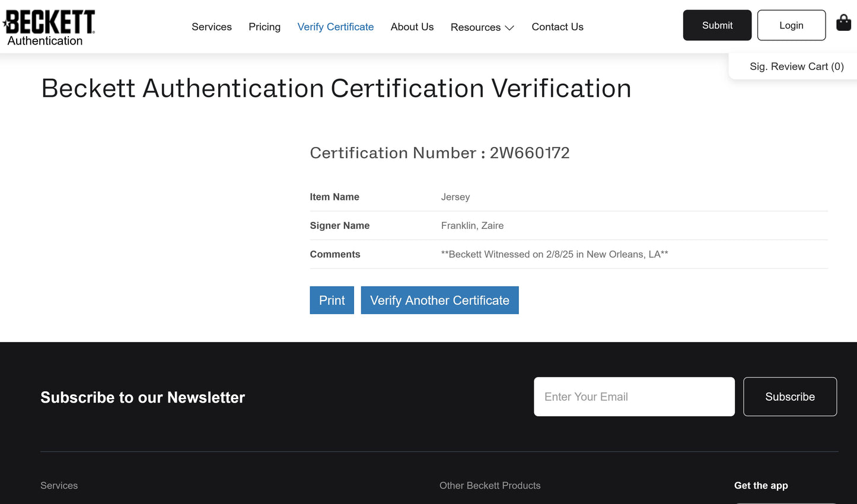This screenshot has height=504, width=857.
Task: Click the blue Print button
Action: click(x=332, y=300)
